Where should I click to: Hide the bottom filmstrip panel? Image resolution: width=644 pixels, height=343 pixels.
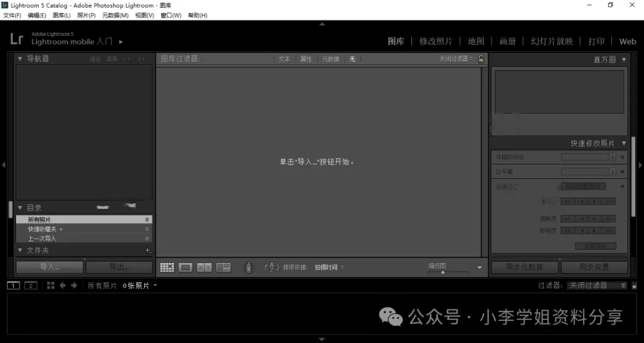pyautogui.click(x=322, y=339)
